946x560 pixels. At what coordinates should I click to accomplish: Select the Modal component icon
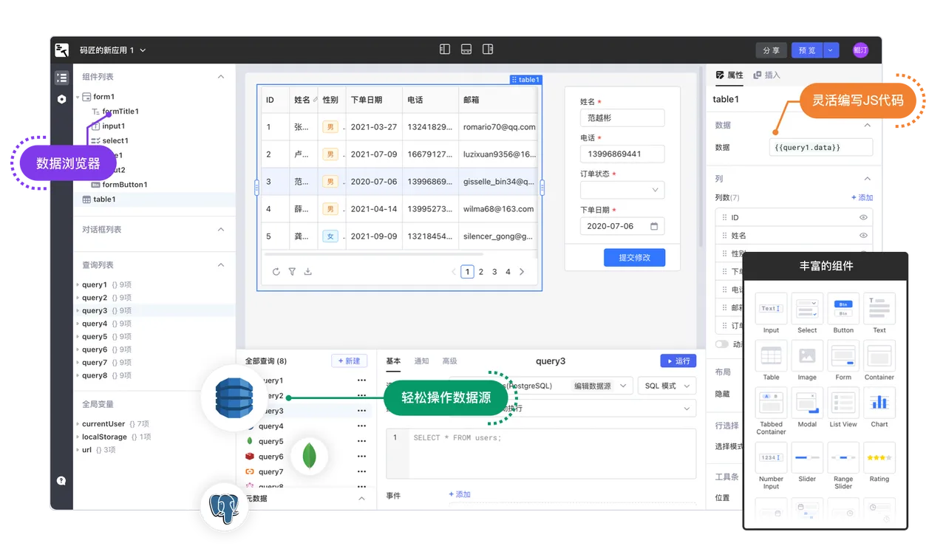807,403
